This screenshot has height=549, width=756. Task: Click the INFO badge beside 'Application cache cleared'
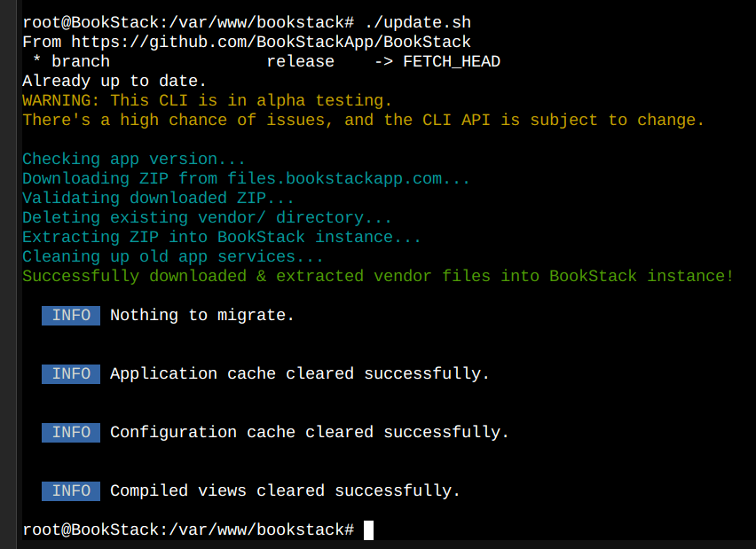71,374
